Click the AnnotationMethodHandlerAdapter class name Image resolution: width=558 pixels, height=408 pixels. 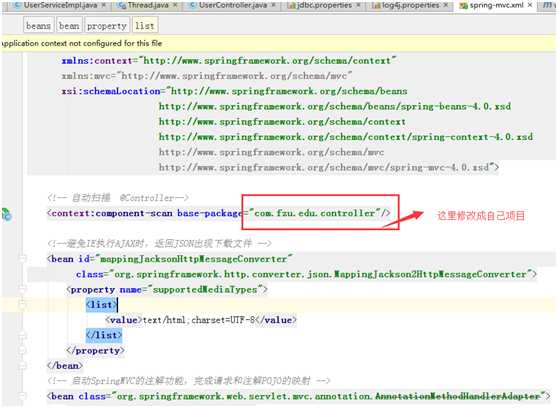click(x=458, y=396)
